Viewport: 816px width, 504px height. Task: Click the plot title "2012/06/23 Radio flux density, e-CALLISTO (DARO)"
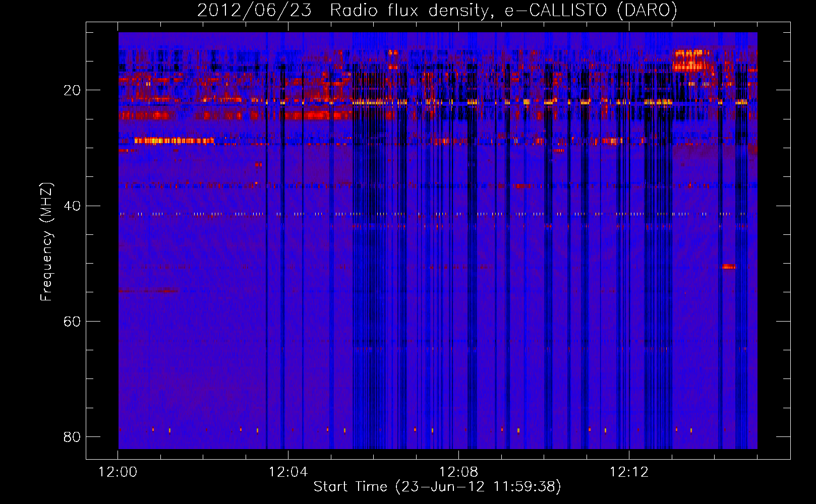pos(437,10)
